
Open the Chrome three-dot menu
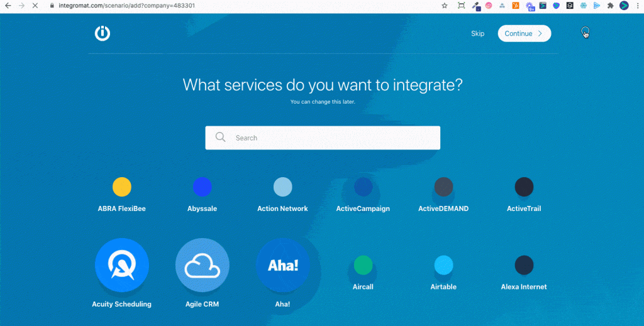tap(638, 6)
